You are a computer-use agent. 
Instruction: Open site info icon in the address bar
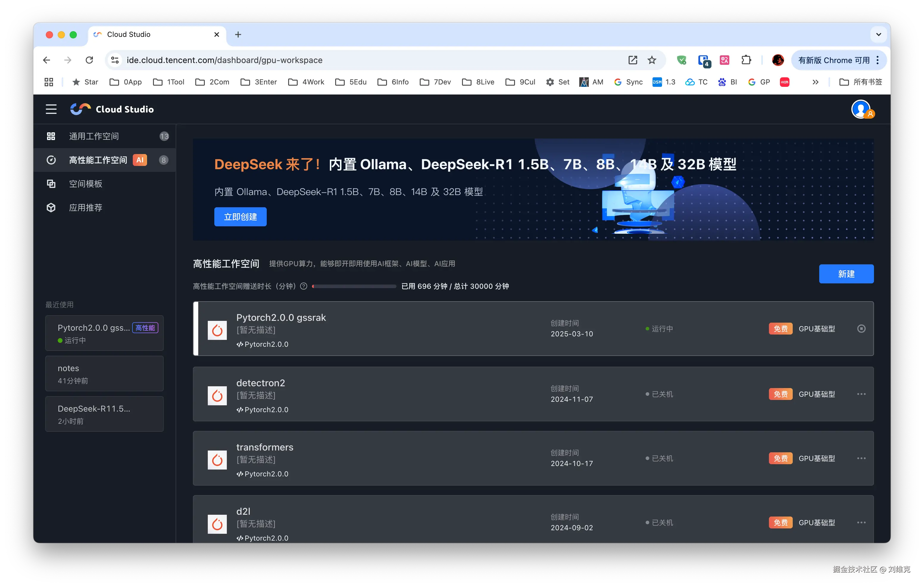pos(115,60)
